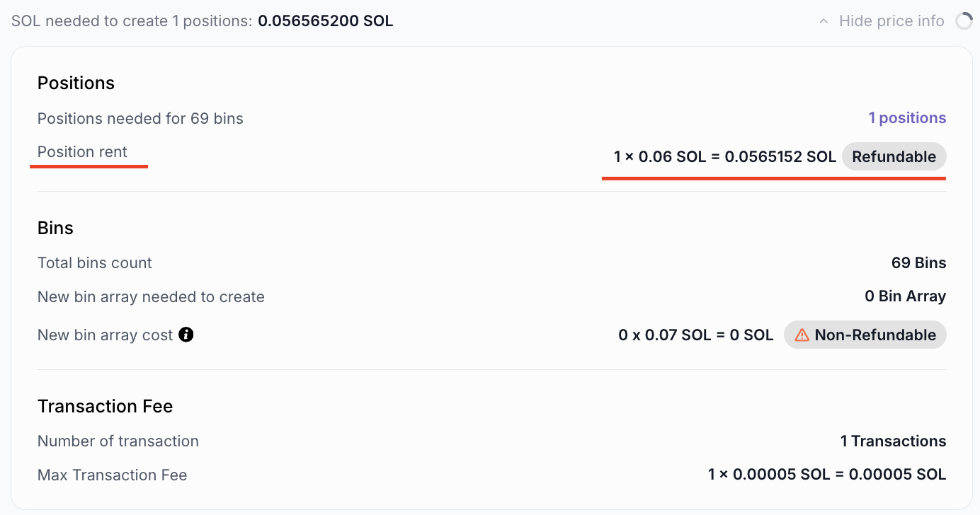Click the Transaction Fee heading
The image size is (980, 515).
click(105, 406)
